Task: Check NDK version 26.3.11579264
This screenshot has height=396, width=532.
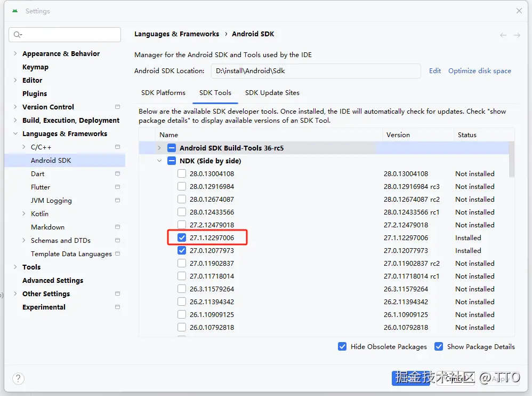Action: tap(182, 289)
